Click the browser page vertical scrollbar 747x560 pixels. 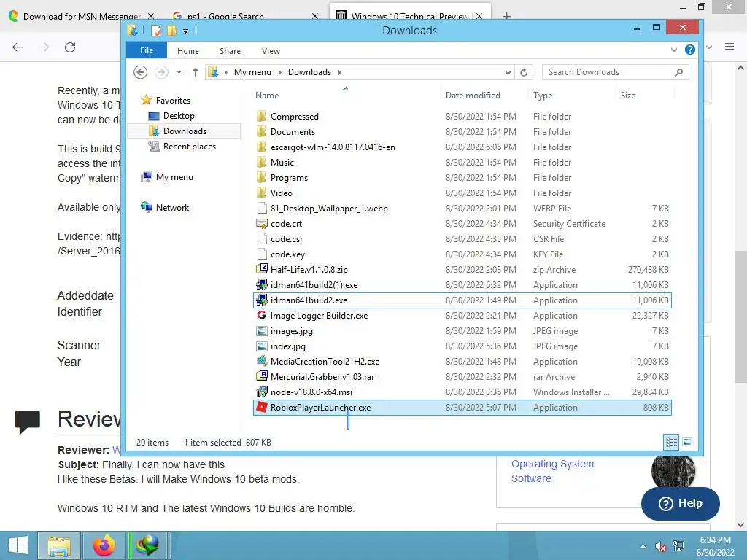click(x=740, y=315)
